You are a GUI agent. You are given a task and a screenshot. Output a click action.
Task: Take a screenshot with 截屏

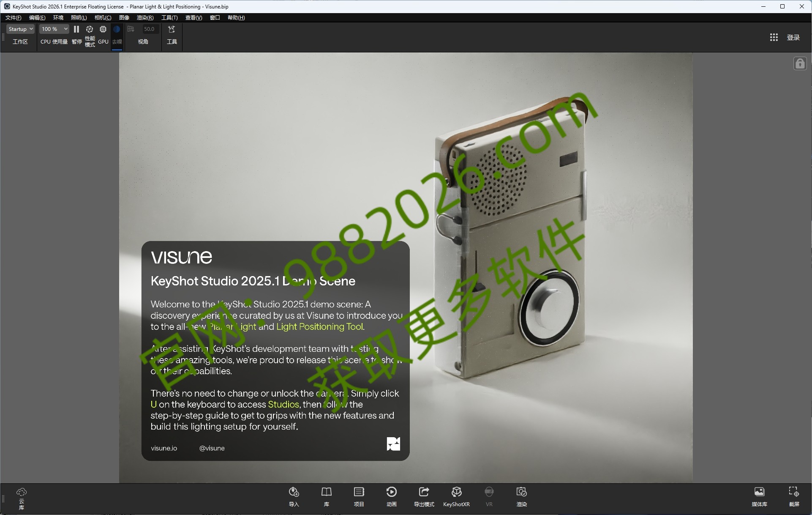click(794, 492)
